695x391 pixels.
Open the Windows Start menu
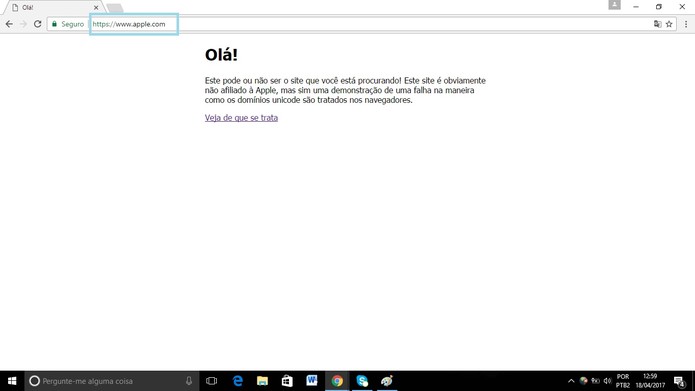point(12,381)
